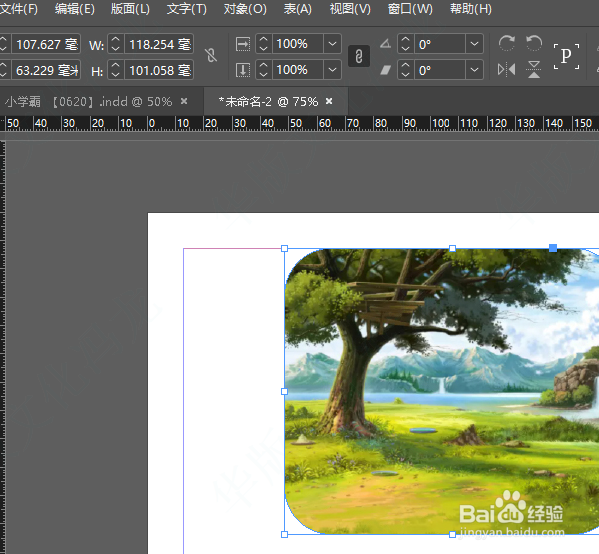Click the H height field 101.058

pyautogui.click(x=159, y=70)
